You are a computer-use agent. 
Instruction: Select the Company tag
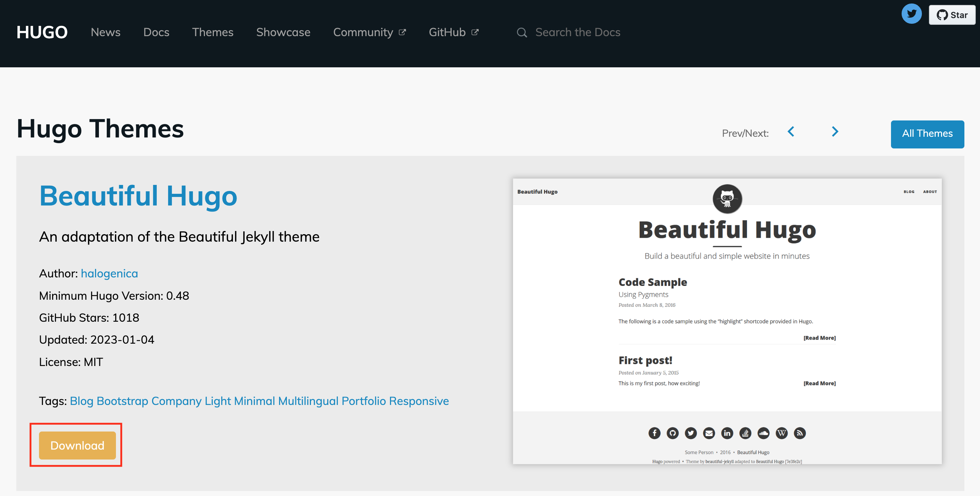pos(177,401)
